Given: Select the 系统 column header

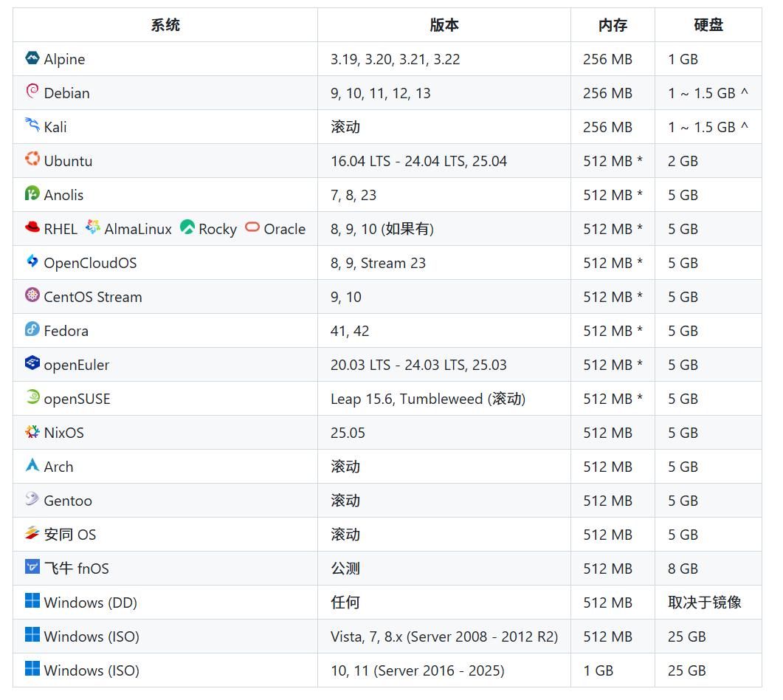Looking at the screenshot, I should (164, 24).
